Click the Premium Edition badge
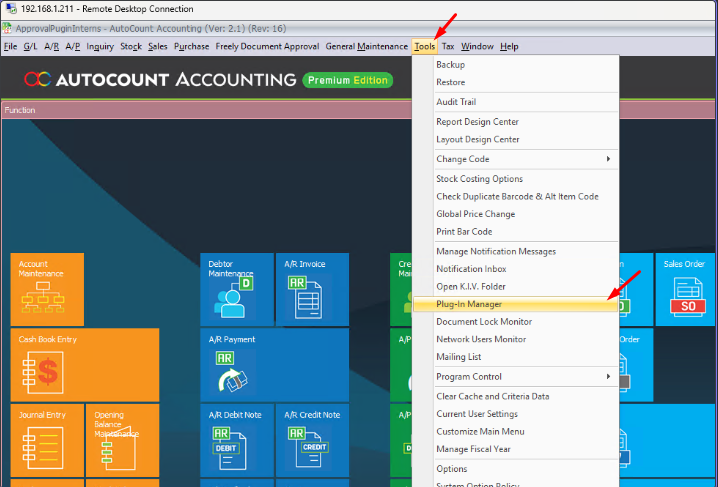This screenshot has height=487, width=718. click(x=348, y=80)
